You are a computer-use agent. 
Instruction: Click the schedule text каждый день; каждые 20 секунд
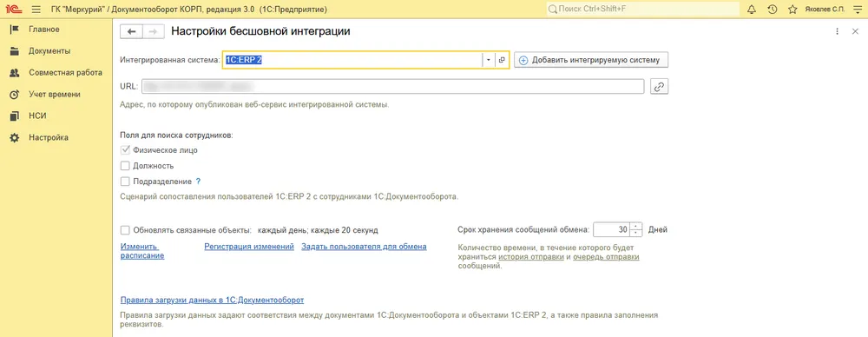click(x=318, y=229)
